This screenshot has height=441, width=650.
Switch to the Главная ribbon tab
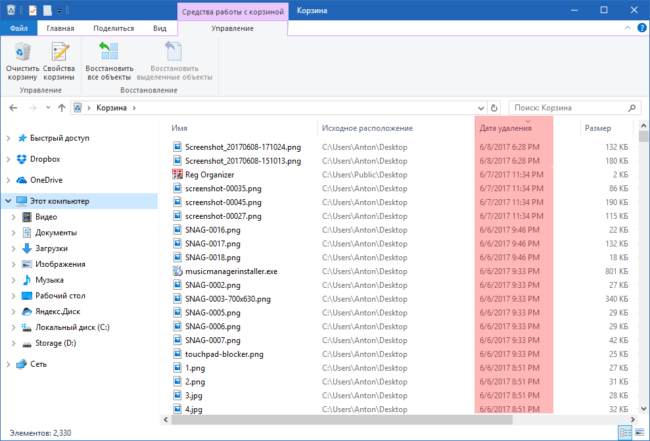click(60, 28)
